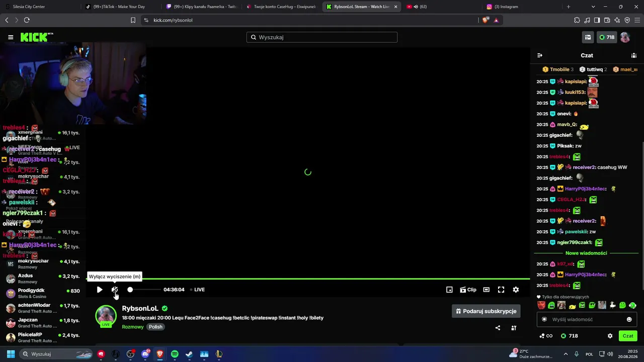The height and width of the screenshot is (362, 644).
Task: Switch to the Silesia City Center tab
Action: 40,7
